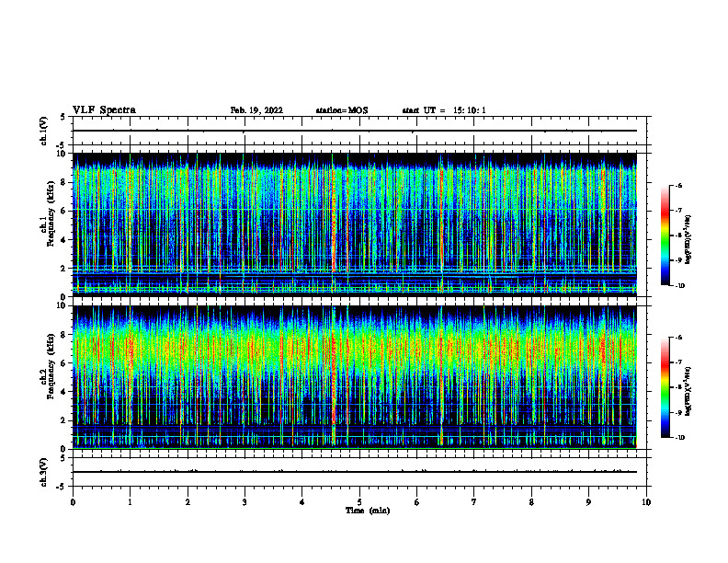Click time axis tick label '1'
Viewport: 728px width, 563px height.
tap(130, 502)
